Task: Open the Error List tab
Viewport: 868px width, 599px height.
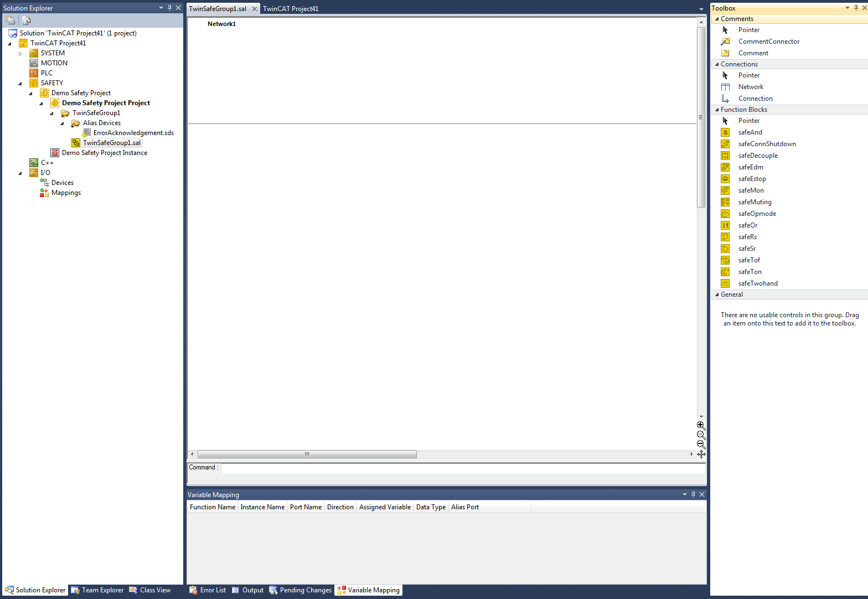Action: [208, 590]
